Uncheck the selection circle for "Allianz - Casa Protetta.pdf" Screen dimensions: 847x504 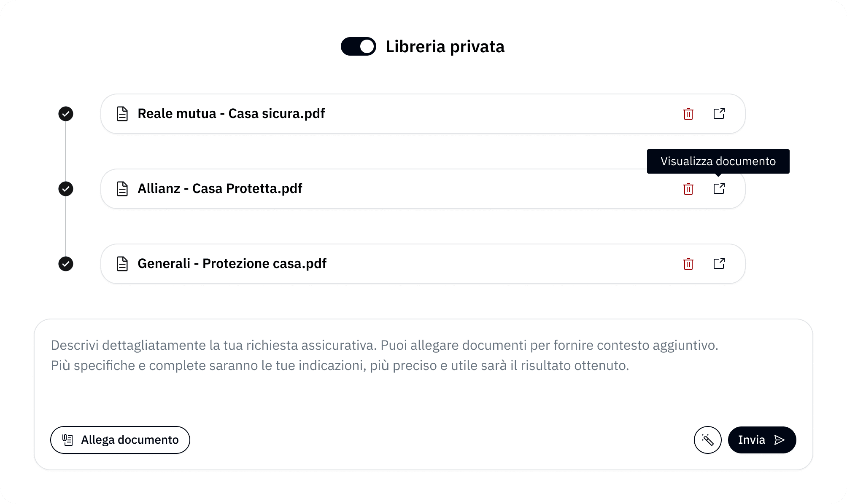coord(65,189)
